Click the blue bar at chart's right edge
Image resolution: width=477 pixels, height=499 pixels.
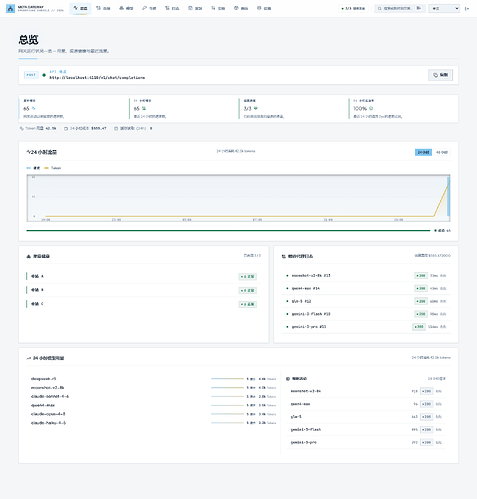click(449, 197)
